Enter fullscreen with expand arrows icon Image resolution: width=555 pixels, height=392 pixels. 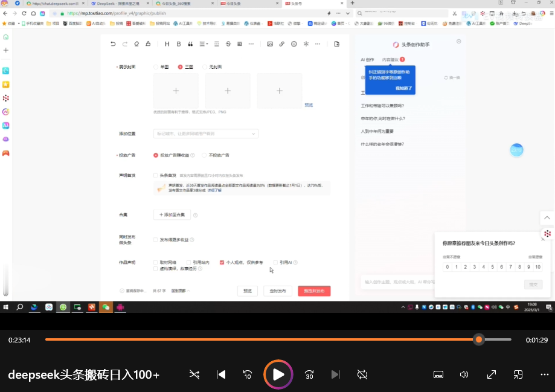(492, 374)
